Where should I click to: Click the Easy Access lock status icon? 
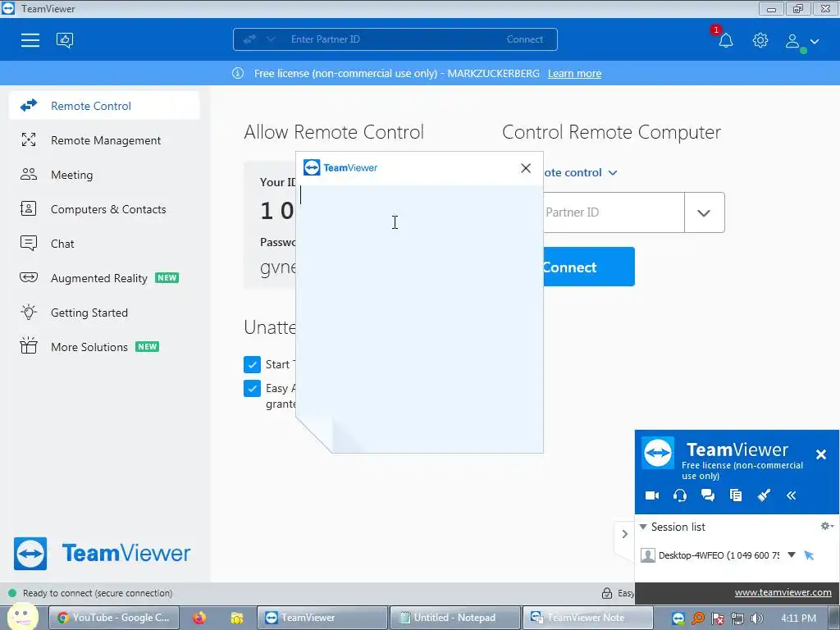pyautogui.click(x=607, y=593)
